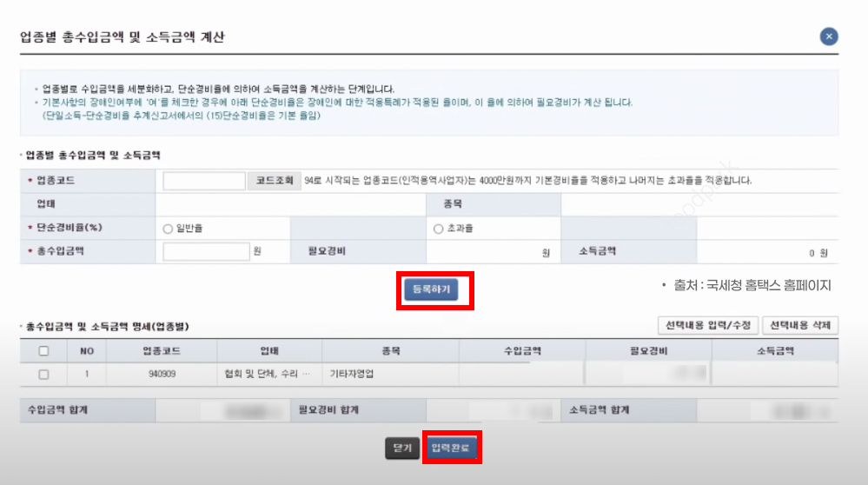Click the 필요경비 합계 label
The height and width of the screenshot is (485, 868).
click(328, 410)
